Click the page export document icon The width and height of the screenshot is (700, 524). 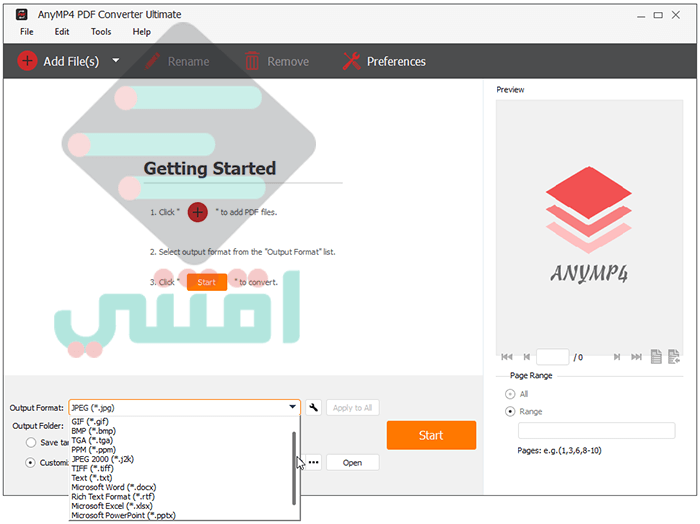[x=674, y=356]
